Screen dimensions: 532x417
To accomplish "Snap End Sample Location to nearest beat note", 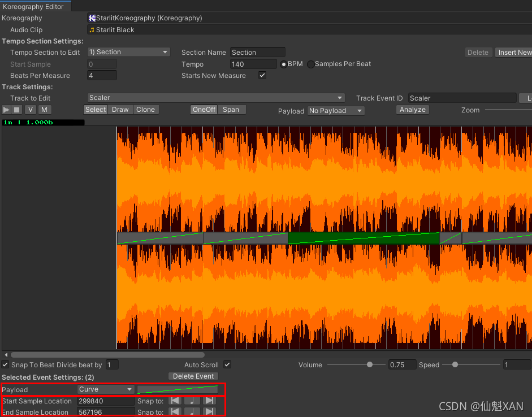I will point(192,412).
